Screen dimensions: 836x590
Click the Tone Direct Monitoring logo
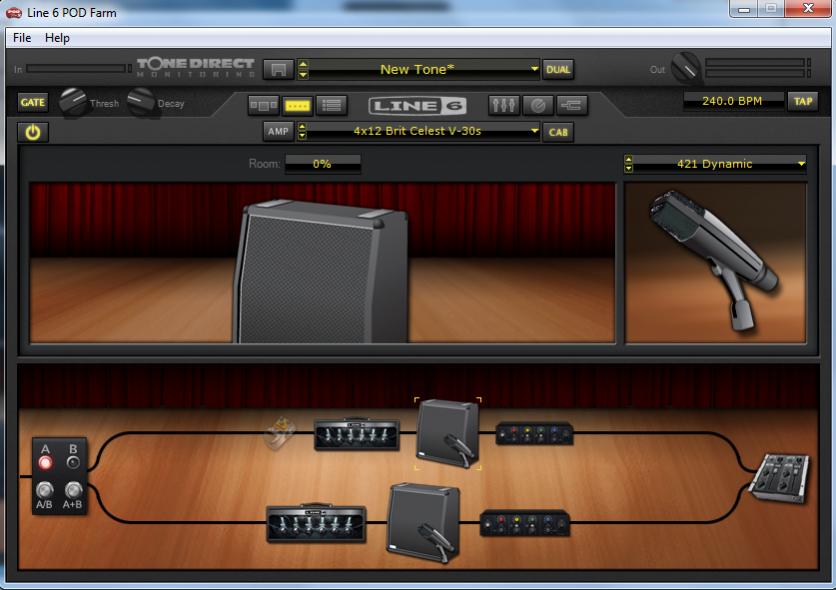tap(196, 68)
